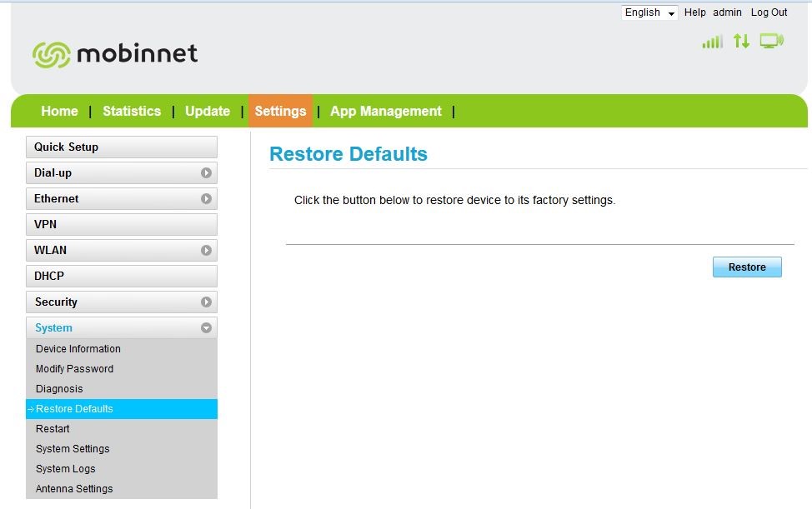Screen dimensions: 812x509
Task: Switch to the Statistics tab
Action: point(132,112)
